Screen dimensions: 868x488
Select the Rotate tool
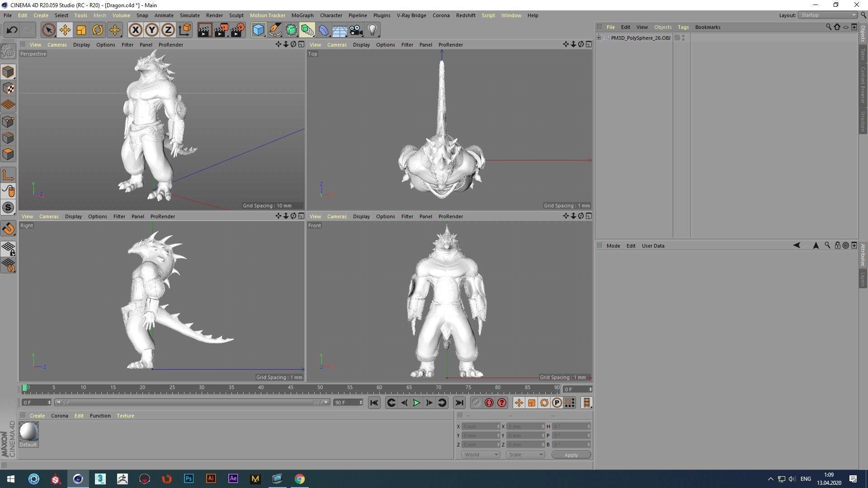[98, 30]
